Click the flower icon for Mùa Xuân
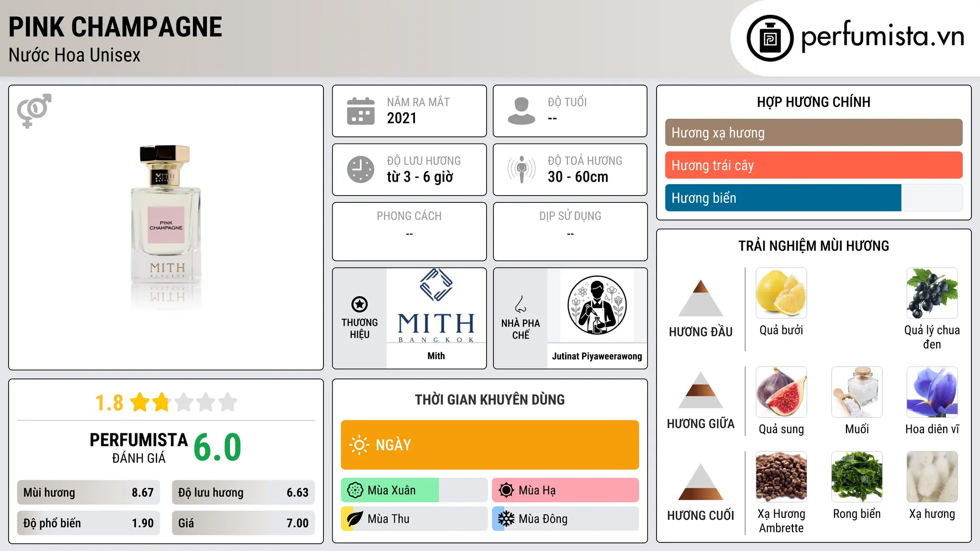980x551 pixels. pyautogui.click(x=355, y=490)
